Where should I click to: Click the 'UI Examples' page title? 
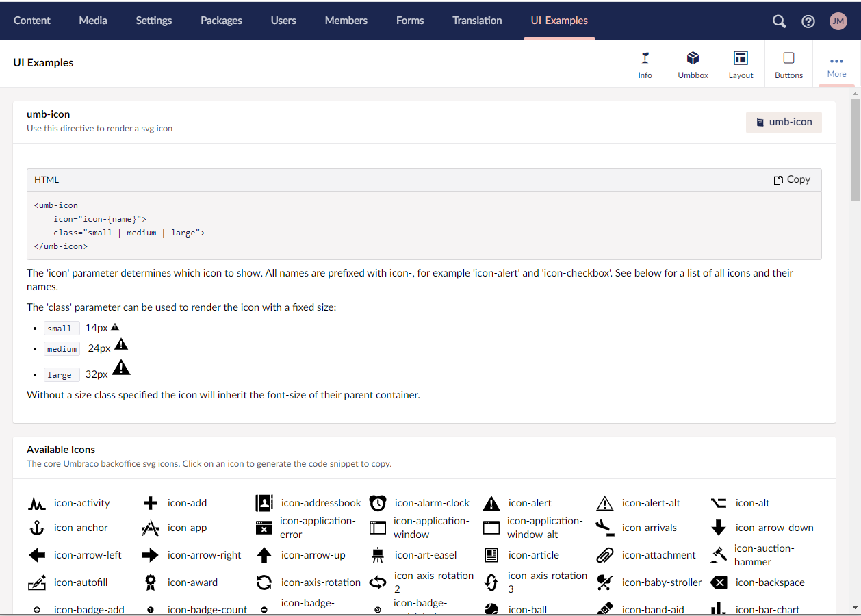(x=43, y=62)
